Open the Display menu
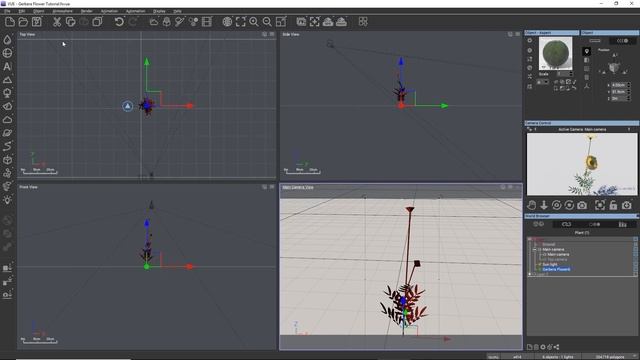Viewport: 640px width, 360px height. [x=159, y=11]
